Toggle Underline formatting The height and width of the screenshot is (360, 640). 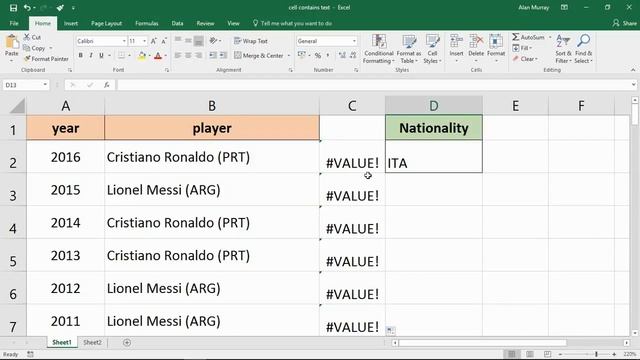(101, 56)
